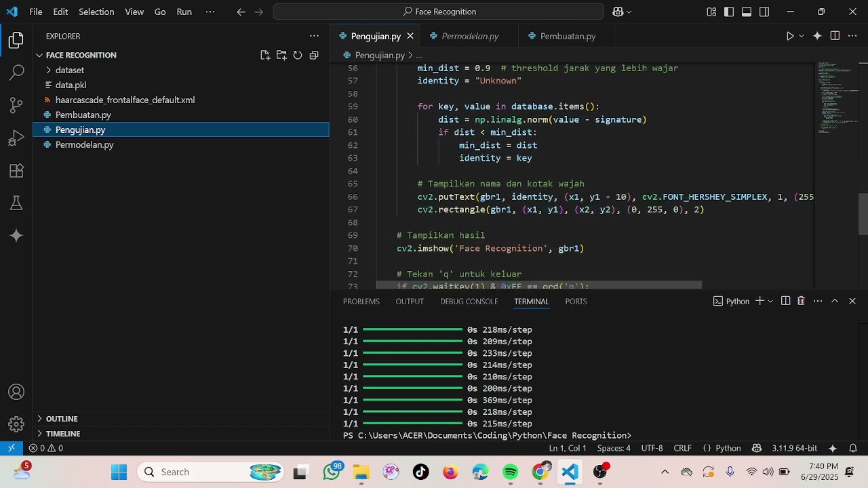The height and width of the screenshot is (488, 868).
Task: Open the Search view in activity bar
Action: [x=16, y=73]
